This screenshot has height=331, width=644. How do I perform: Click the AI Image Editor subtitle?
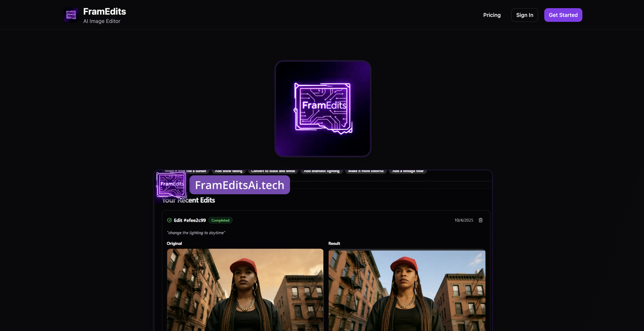[x=102, y=21]
